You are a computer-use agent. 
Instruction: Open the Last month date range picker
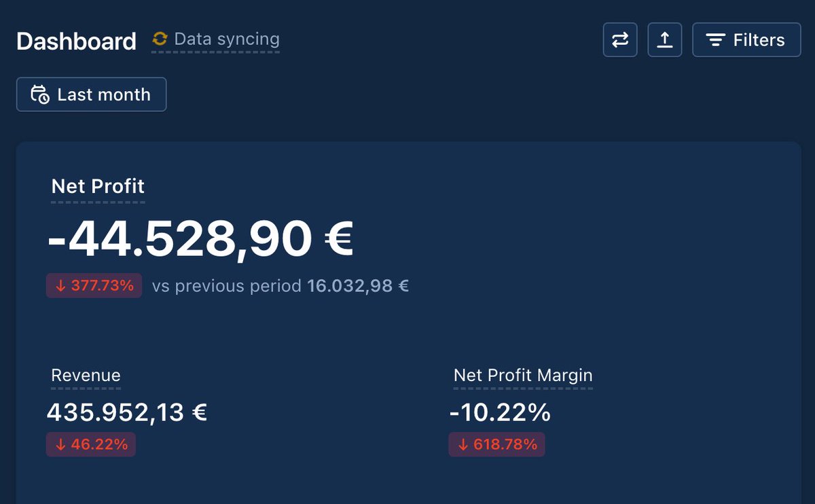click(91, 94)
